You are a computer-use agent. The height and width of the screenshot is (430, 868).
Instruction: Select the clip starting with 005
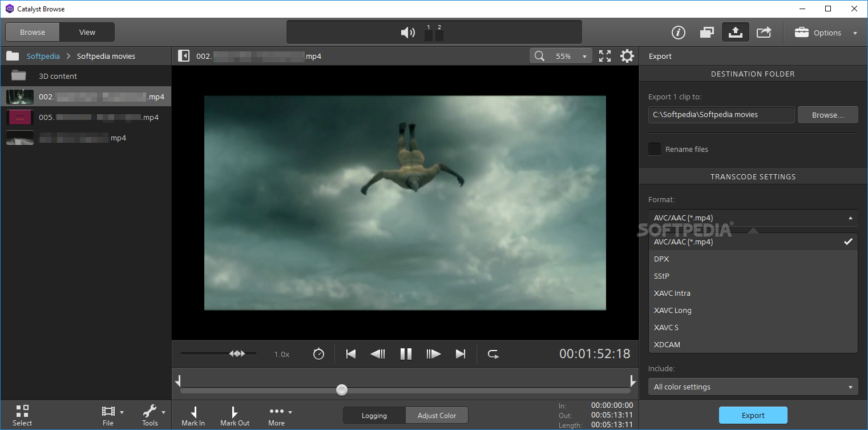pyautogui.click(x=86, y=117)
